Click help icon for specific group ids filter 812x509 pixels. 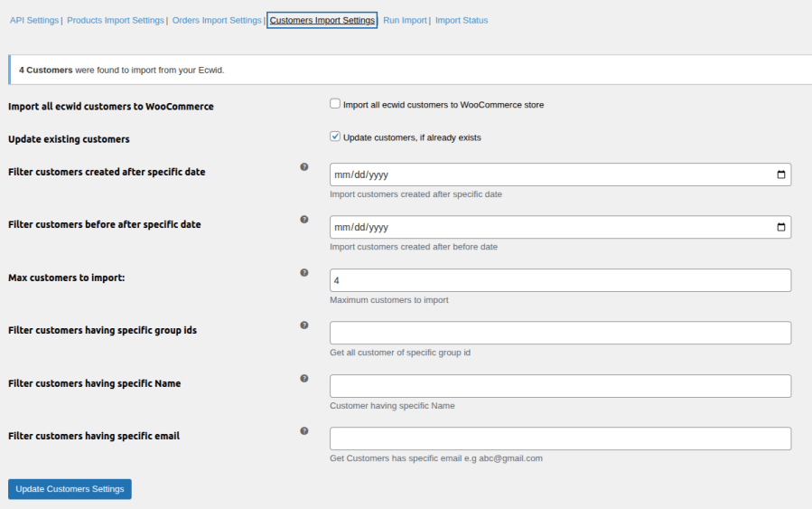tap(304, 325)
